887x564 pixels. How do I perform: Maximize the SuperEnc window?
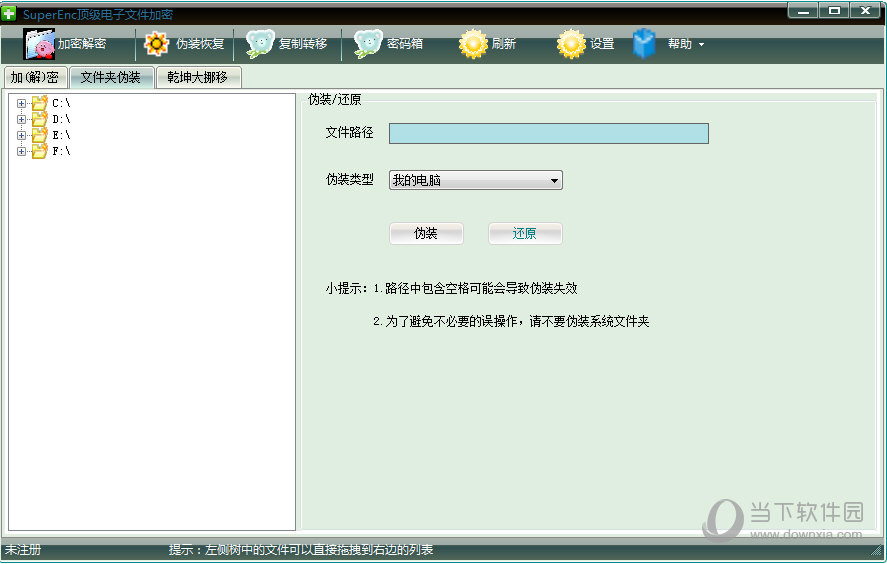click(834, 11)
